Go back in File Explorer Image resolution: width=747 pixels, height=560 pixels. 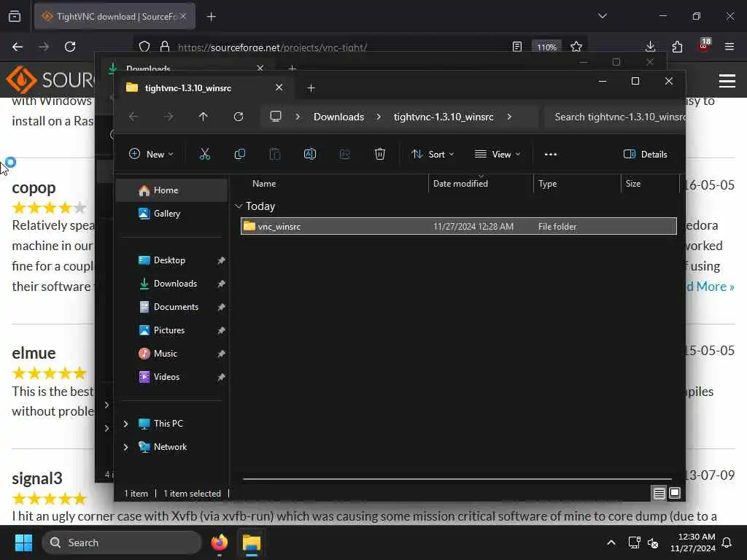[x=133, y=117]
